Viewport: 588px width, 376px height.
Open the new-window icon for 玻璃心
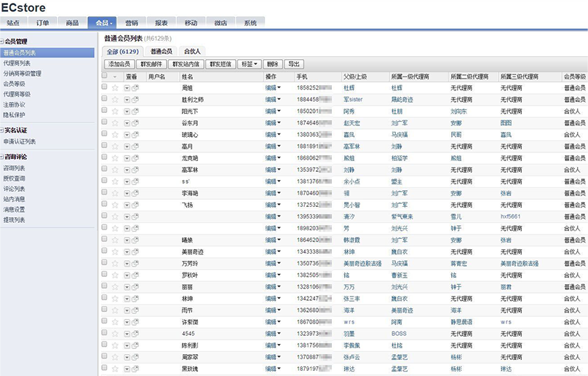pyautogui.click(x=135, y=135)
